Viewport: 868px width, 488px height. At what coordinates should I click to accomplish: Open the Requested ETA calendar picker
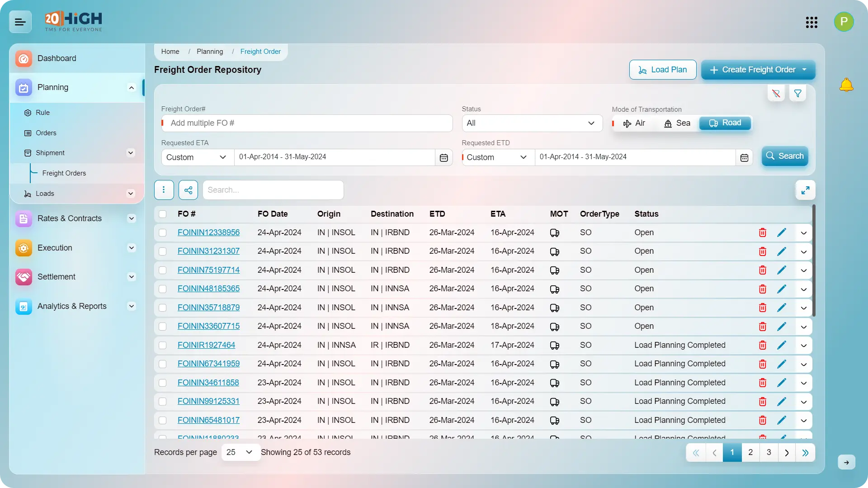444,157
